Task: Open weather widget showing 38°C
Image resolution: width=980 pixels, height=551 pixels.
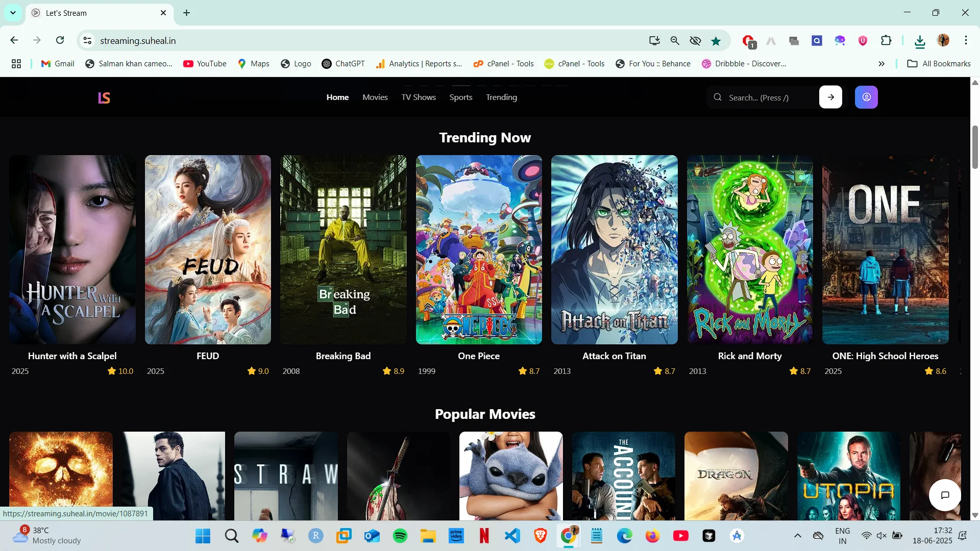Action: [x=47, y=536]
